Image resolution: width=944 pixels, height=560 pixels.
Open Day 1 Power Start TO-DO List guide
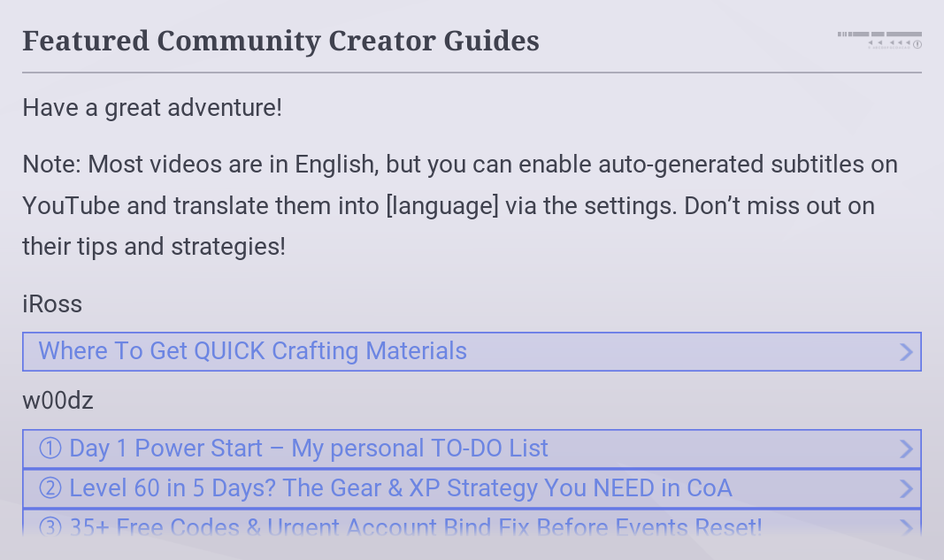coord(472,449)
